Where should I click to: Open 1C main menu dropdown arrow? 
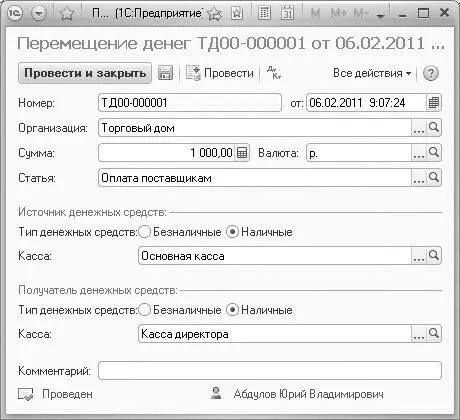coord(39,13)
